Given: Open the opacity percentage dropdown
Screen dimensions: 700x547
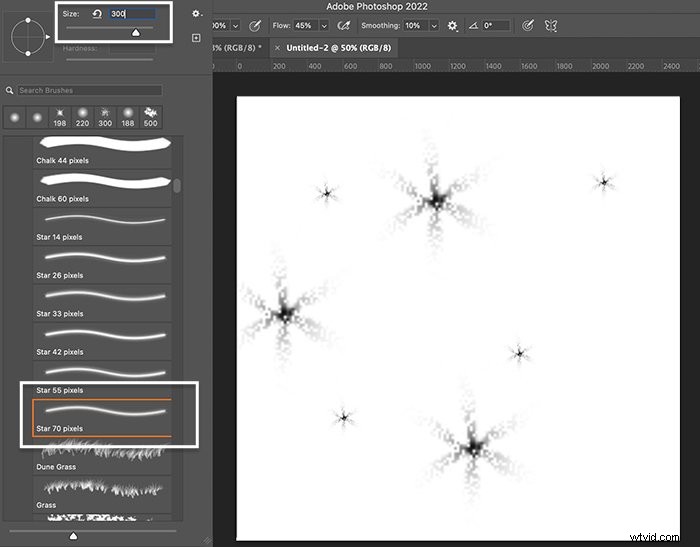Looking at the screenshot, I should pyautogui.click(x=236, y=26).
